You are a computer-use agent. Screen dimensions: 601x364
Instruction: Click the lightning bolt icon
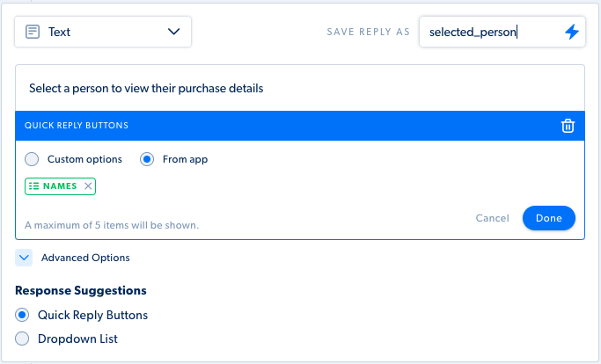click(571, 32)
